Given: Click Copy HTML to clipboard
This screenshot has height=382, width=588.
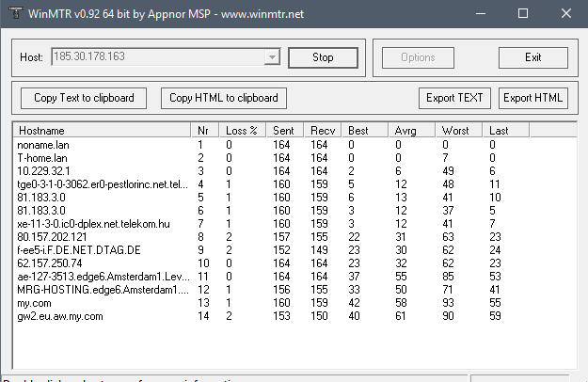Looking at the screenshot, I should (x=223, y=98).
